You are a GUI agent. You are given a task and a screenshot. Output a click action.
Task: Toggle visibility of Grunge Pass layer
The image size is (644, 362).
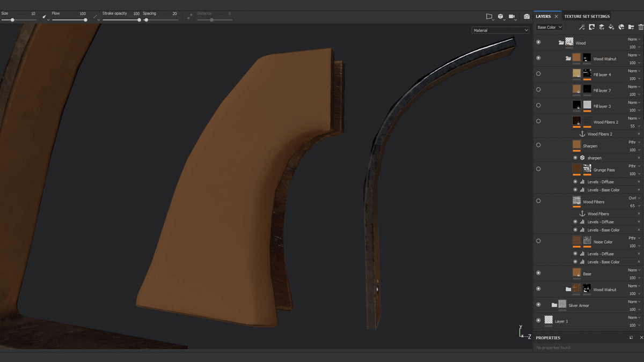click(x=538, y=169)
